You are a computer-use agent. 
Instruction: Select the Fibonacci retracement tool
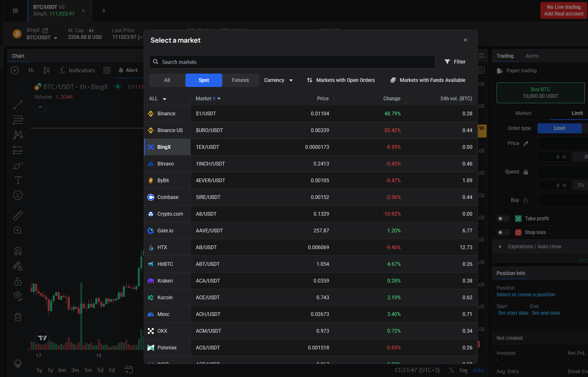(x=18, y=120)
